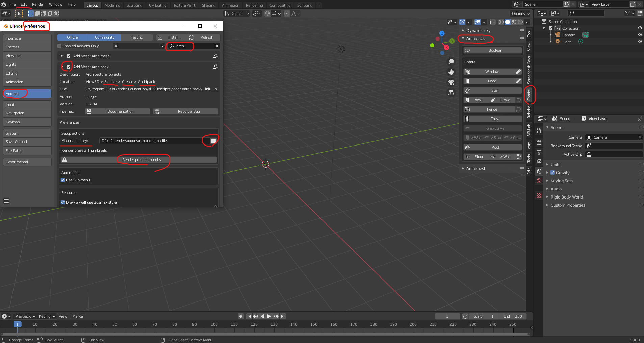This screenshot has height=343, width=644.
Task: Select wireframe viewport shading
Action: [501, 22]
